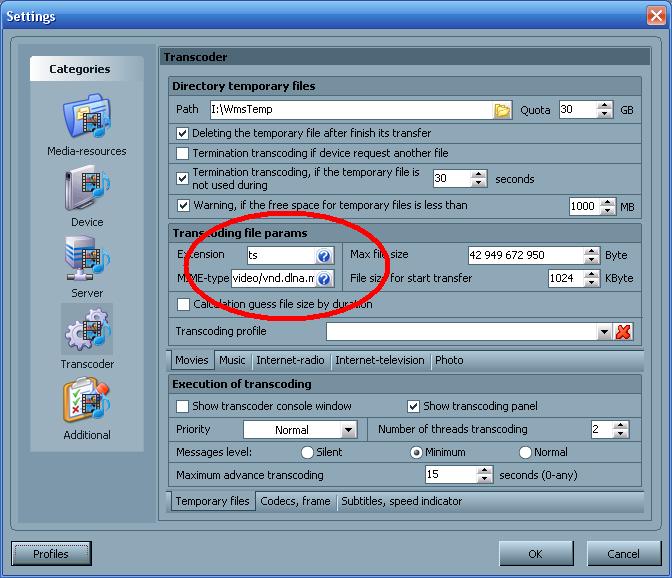Viewport: 672px width, 578px height.
Task: Open the Subtitles, speed indicator tab
Action: click(402, 501)
